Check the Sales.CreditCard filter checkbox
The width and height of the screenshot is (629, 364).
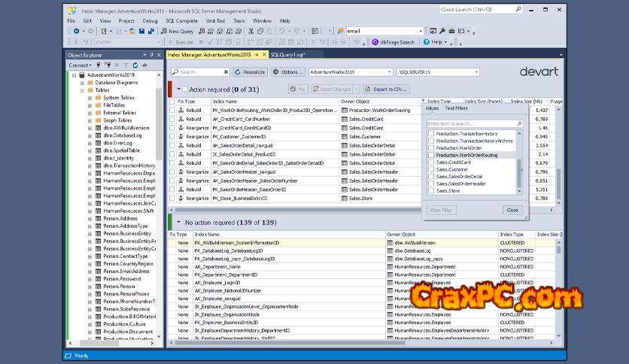[431, 162]
